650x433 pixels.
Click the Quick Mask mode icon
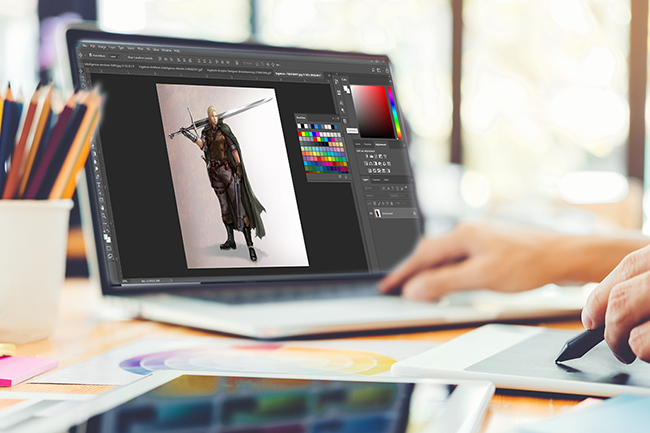tap(109, 249)
